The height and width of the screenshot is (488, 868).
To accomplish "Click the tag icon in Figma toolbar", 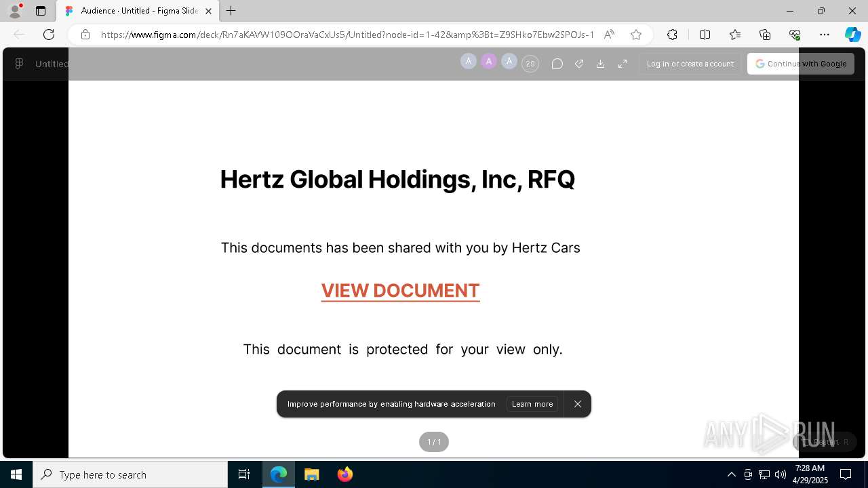I will [579, 64].
